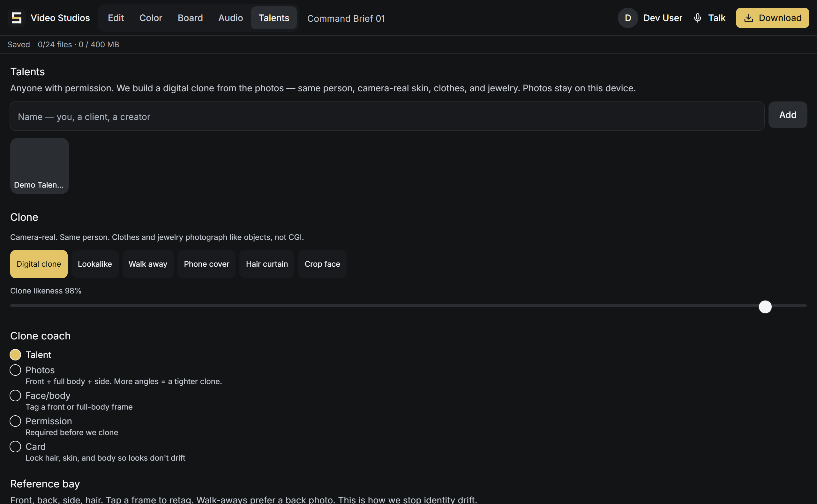Click in the talent name input field

pyautogui.click(x=387, y=116)
